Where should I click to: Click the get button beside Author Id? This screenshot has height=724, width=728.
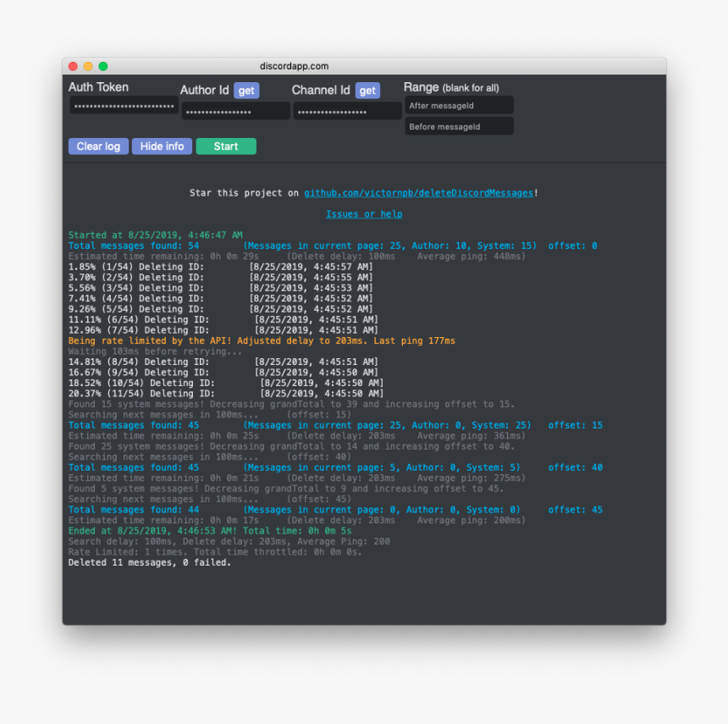coord(246,90)
